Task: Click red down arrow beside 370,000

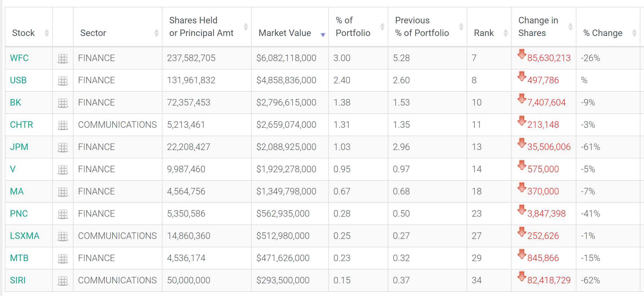Action: [x=522, y=187]
